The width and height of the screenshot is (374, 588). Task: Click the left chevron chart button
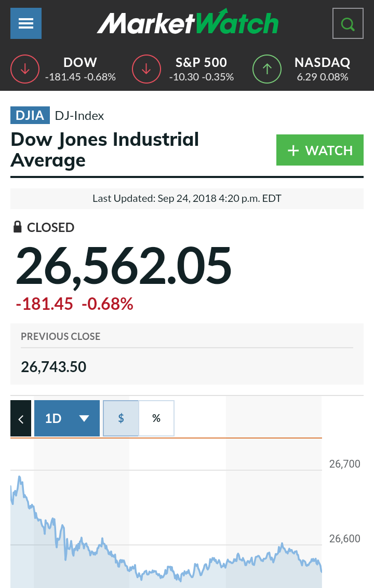(x=21, y=418)
